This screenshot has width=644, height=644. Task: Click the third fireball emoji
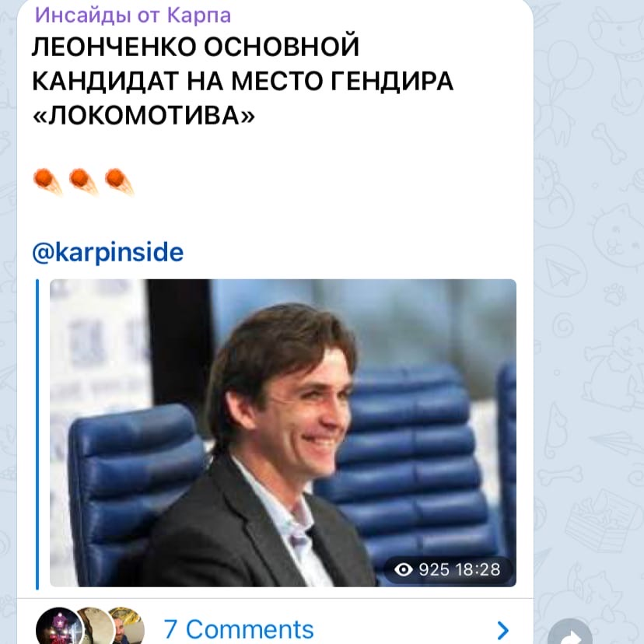119,181
